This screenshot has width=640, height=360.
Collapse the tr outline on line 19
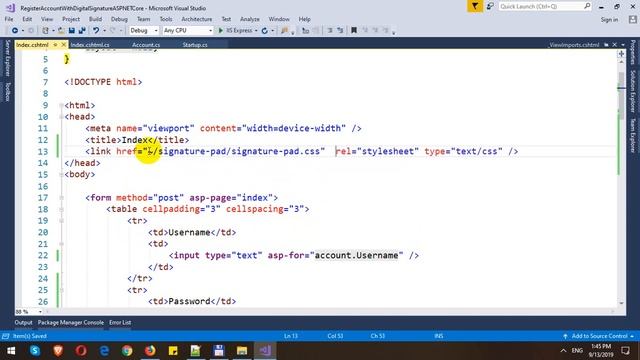61,221
